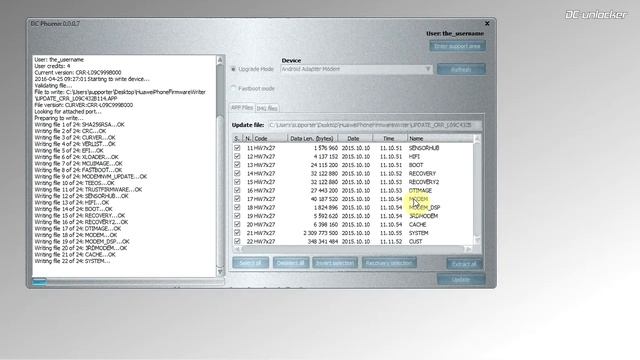Select the CUST name cell
The width and height of the screenshot is (640, 360).
pos(416,242)
